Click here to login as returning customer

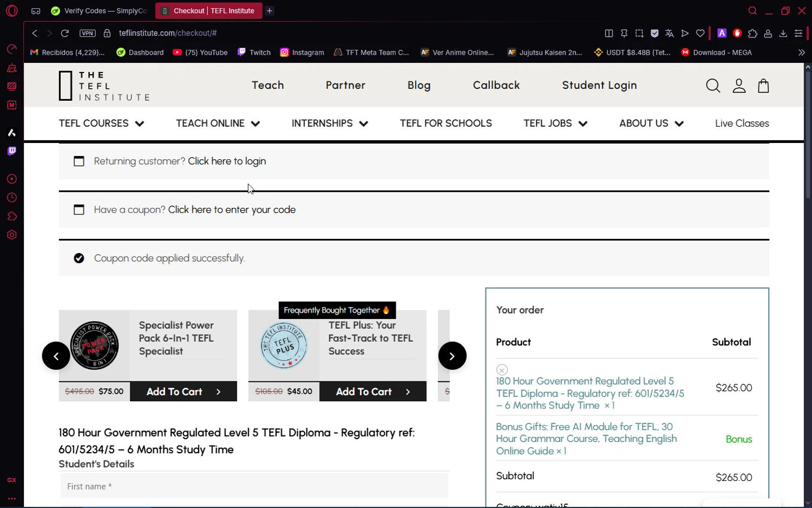[x=227, y=161]
